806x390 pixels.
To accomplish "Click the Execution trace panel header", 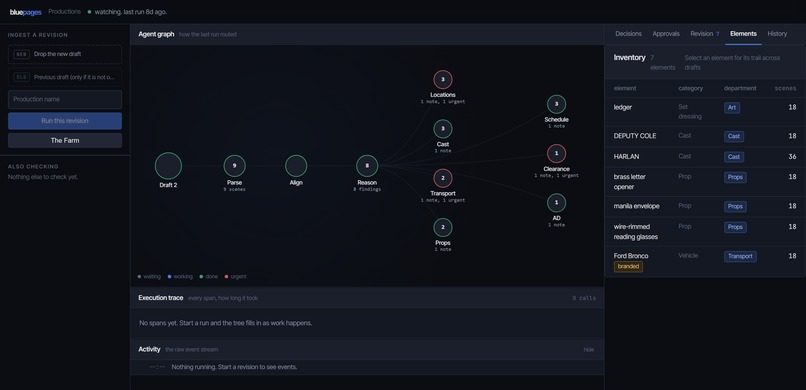I will (x=367, y=298).
